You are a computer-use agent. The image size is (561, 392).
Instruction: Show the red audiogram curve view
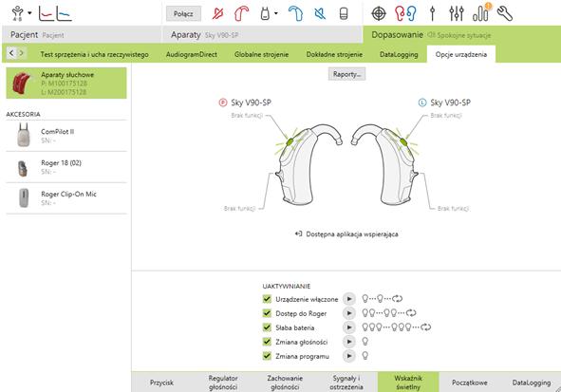[x=47, y=13]
